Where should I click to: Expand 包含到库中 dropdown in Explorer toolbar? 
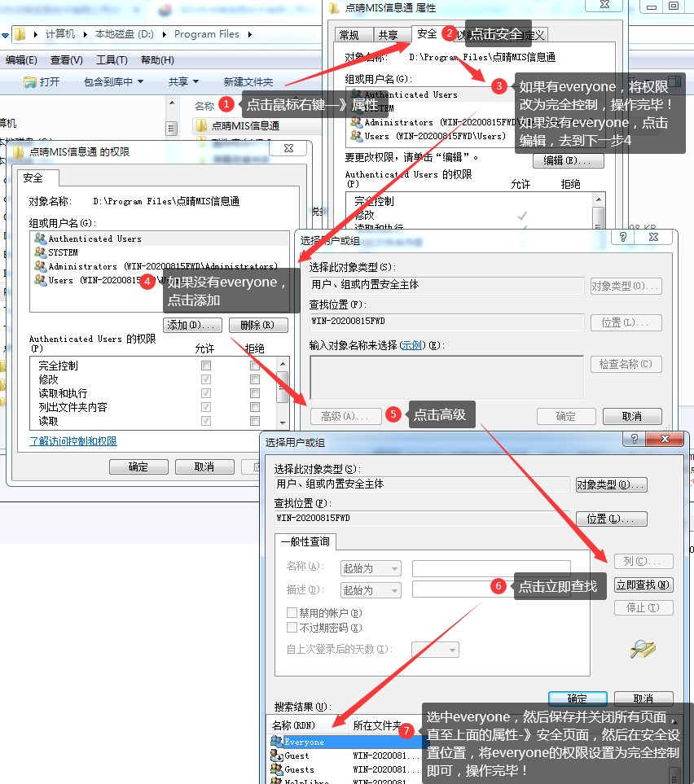pyautogui.click(x=140, y=81)
